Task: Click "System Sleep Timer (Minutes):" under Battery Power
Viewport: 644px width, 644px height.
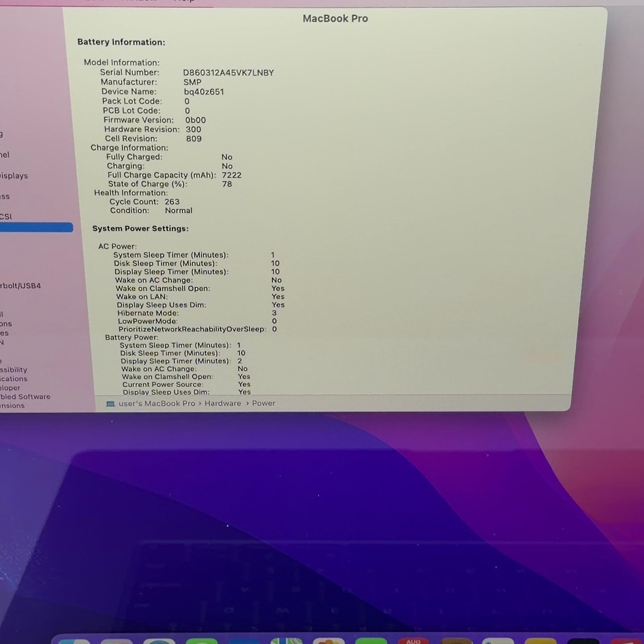Action: (176, 345)
